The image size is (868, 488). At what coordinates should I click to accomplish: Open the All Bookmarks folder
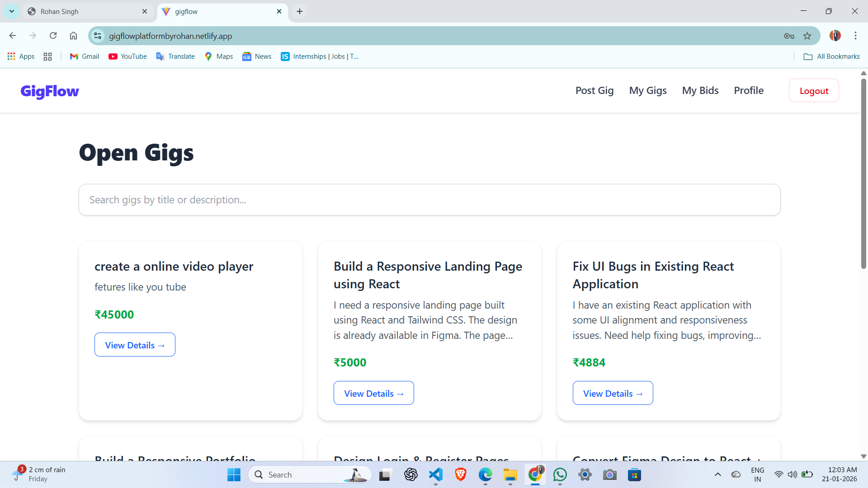(831, 56)
